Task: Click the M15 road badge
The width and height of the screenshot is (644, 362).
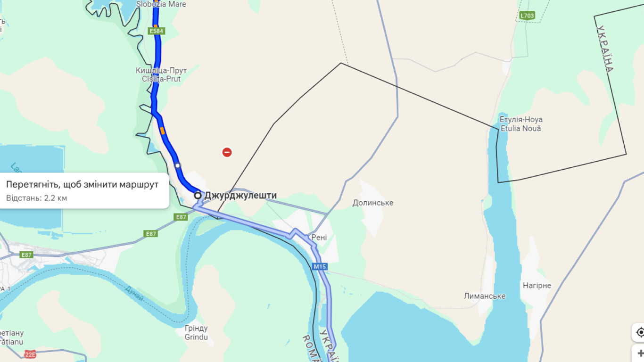Action: (320, 267)
